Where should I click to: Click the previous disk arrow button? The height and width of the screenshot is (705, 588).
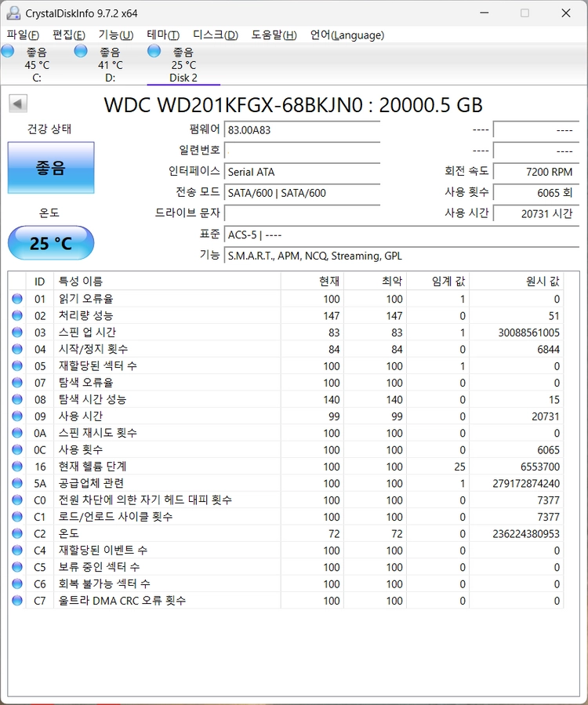18,104
